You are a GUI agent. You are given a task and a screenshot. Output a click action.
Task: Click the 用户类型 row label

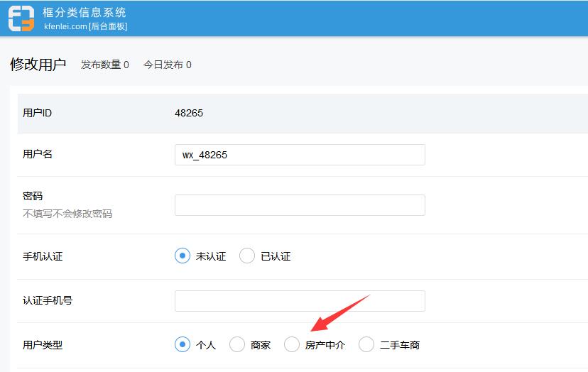tap(43, 345)
